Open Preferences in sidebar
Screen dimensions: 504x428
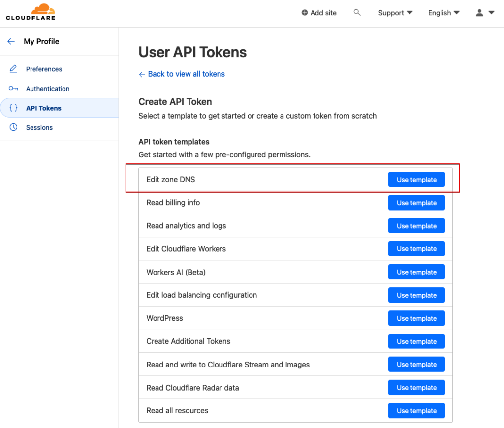(44, 69)
